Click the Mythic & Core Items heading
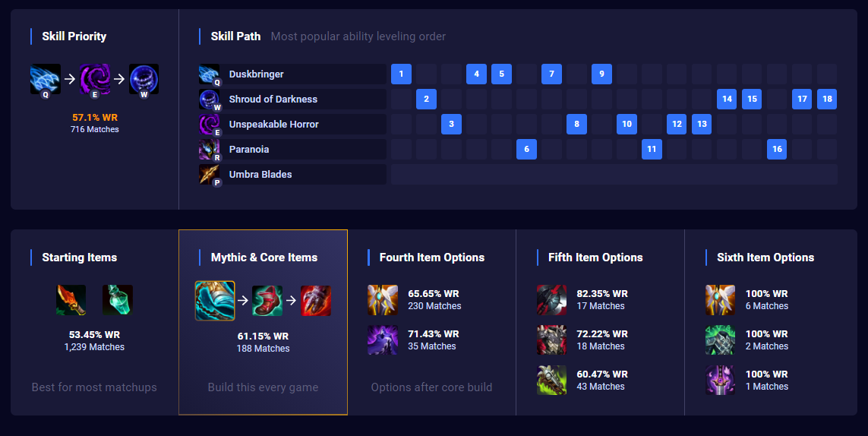The height and width of the screenshot is (436, 868). (x=264, y=257)
